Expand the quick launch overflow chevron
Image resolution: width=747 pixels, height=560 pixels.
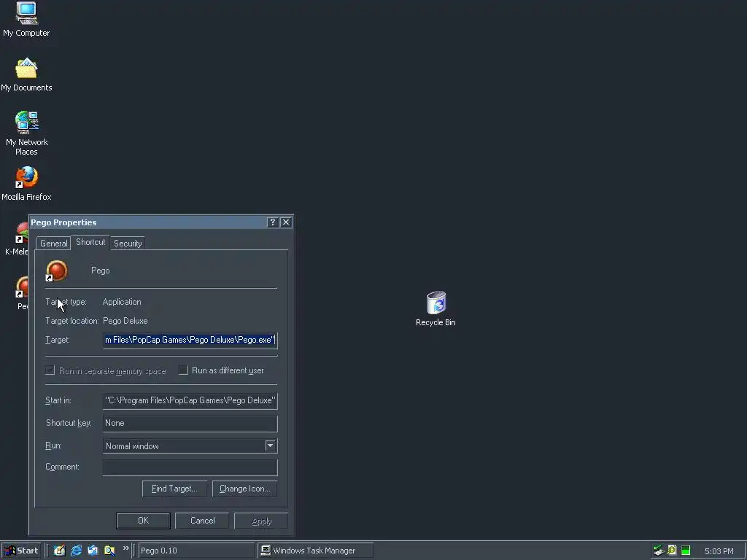(125, 548)
